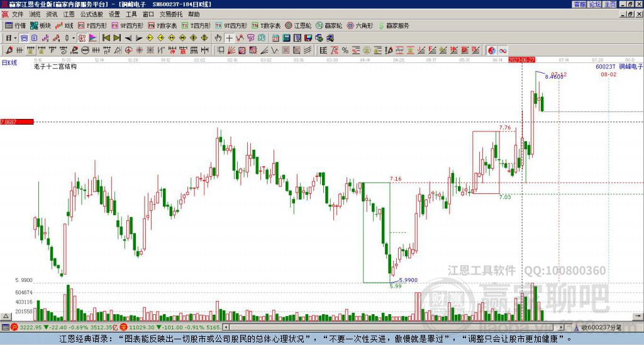Click the status bar keyboard grid icon
Viewport: 644px width, 345px height.
point(5,327)
